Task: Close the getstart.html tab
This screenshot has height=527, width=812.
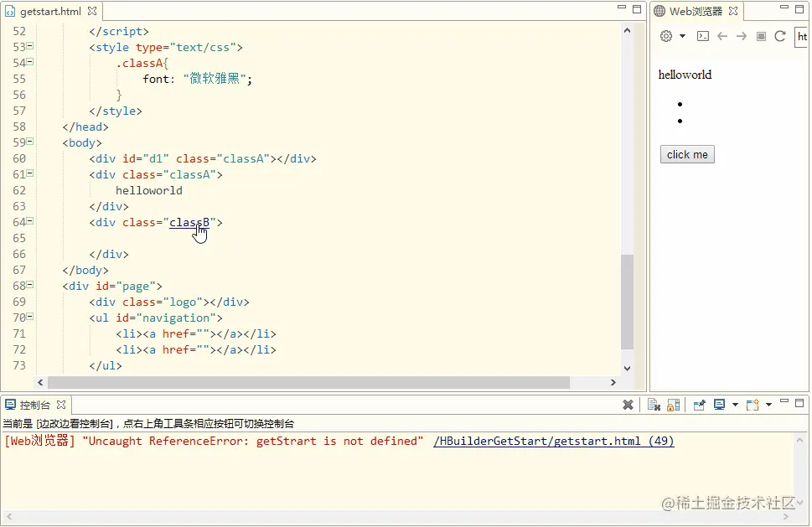Action: (x=92, y=11)
